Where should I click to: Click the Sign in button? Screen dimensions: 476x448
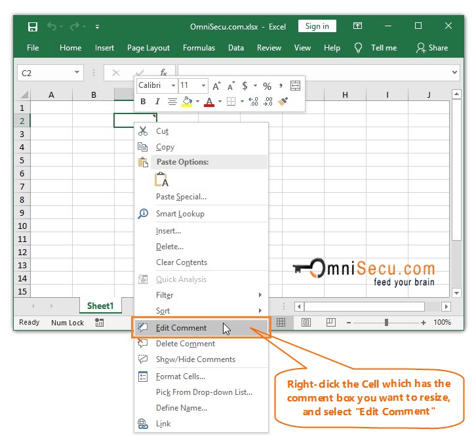click(317, 26)
